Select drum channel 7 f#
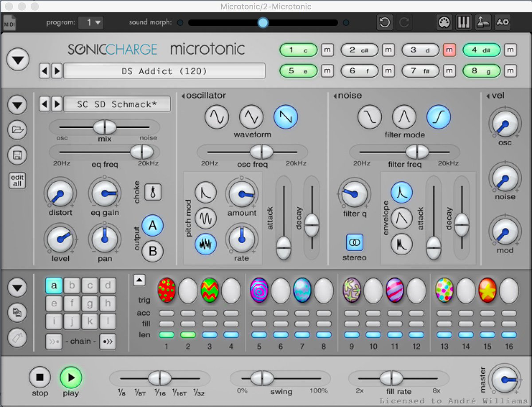532x407 pixels. coord(420,71)
